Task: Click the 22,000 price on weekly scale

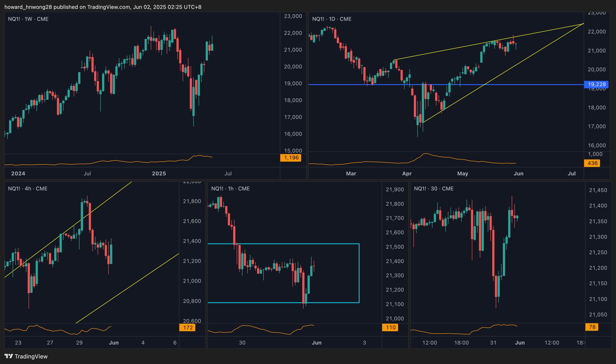Action: 293,33
